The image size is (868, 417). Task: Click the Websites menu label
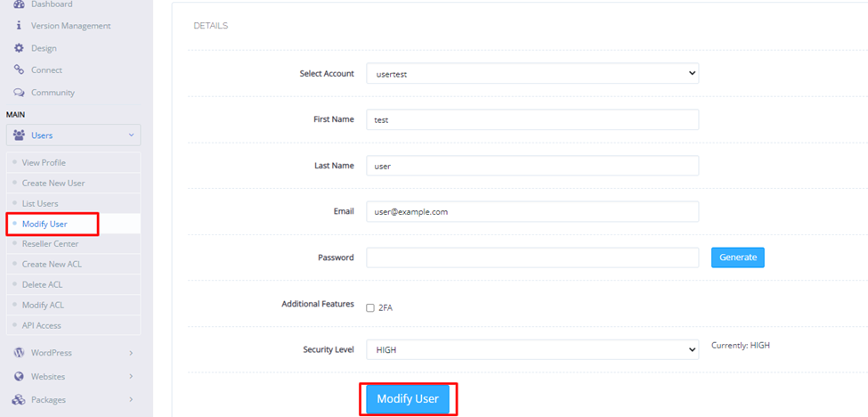pyautogui.click(x=48, y=377)
